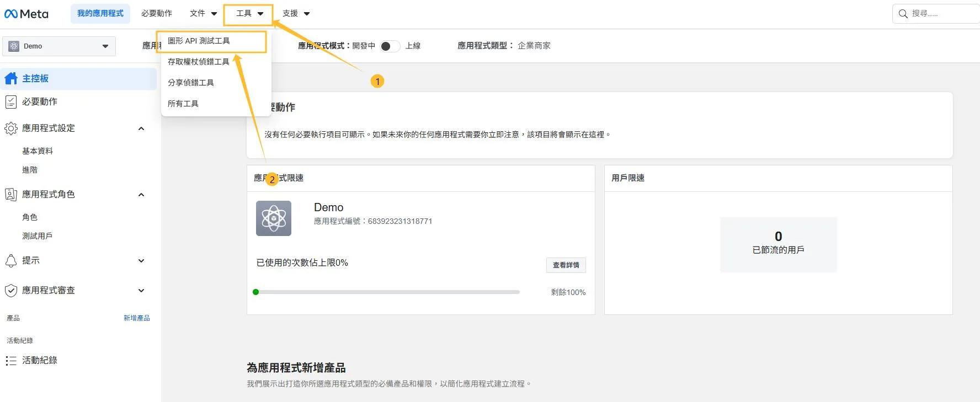Open 測試用戶 under app roles

coord(38,236)
